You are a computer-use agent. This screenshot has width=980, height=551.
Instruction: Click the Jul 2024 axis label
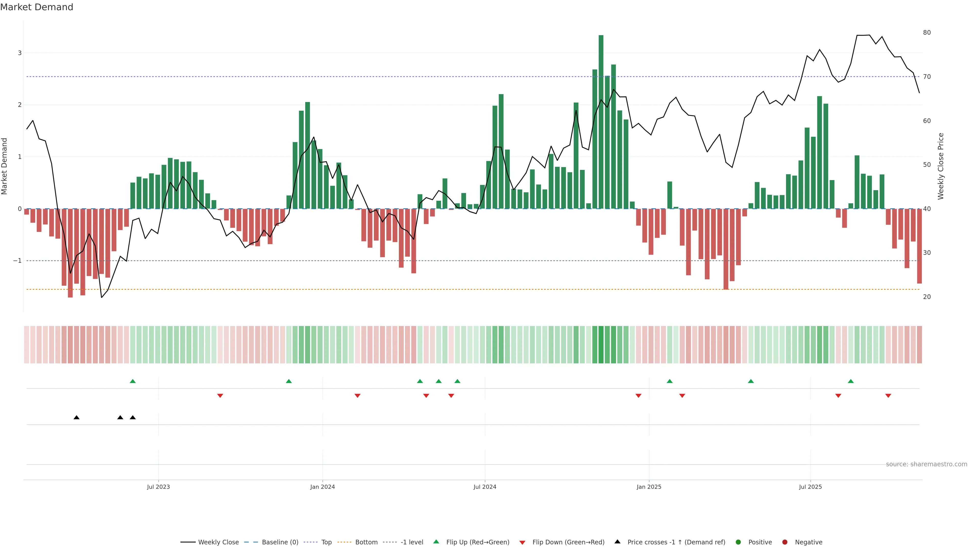click(485, 487)
